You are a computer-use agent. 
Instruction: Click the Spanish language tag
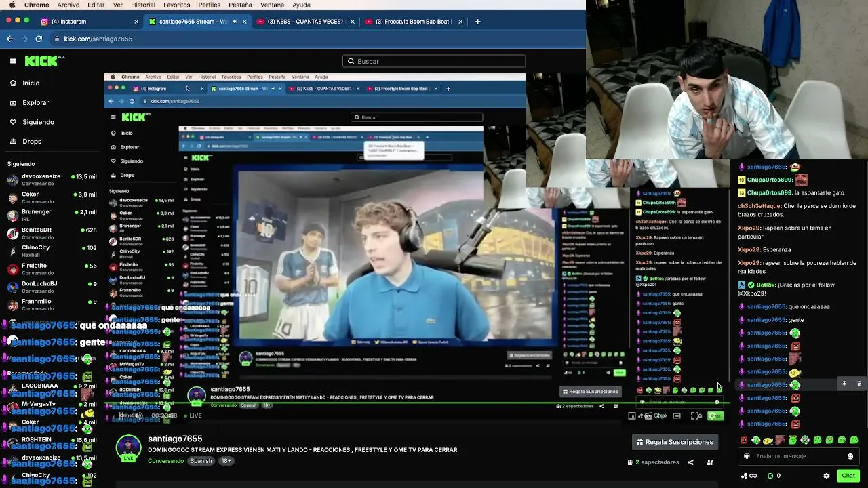coord(201,461)
